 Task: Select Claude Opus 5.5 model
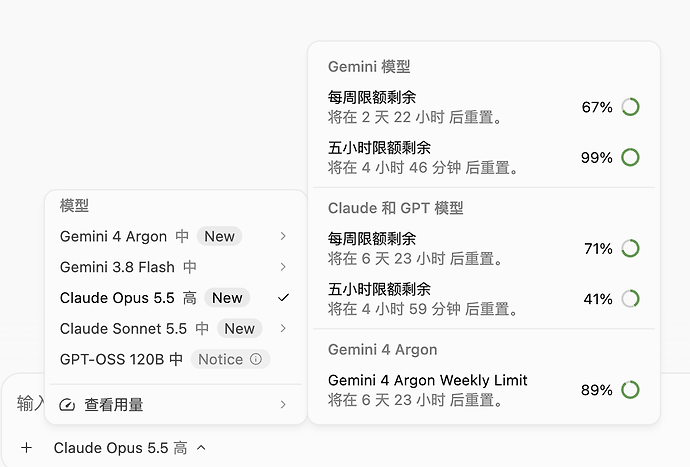(x=176, y=298)
